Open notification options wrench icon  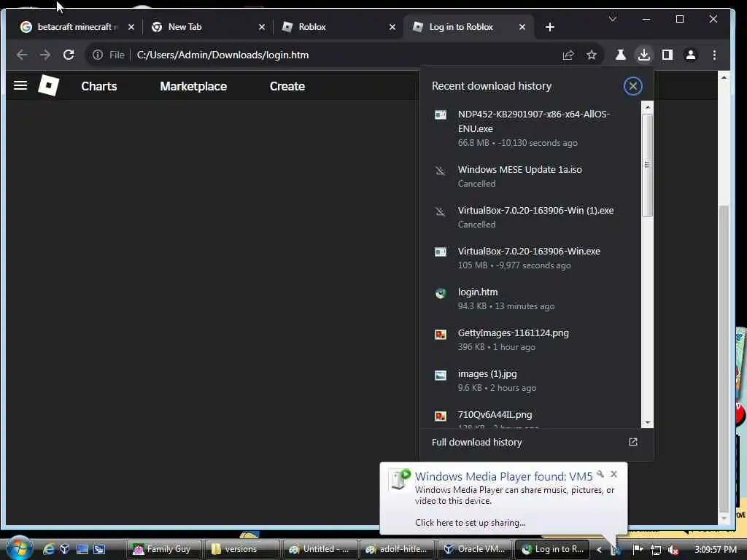click(x=600, y=474)
